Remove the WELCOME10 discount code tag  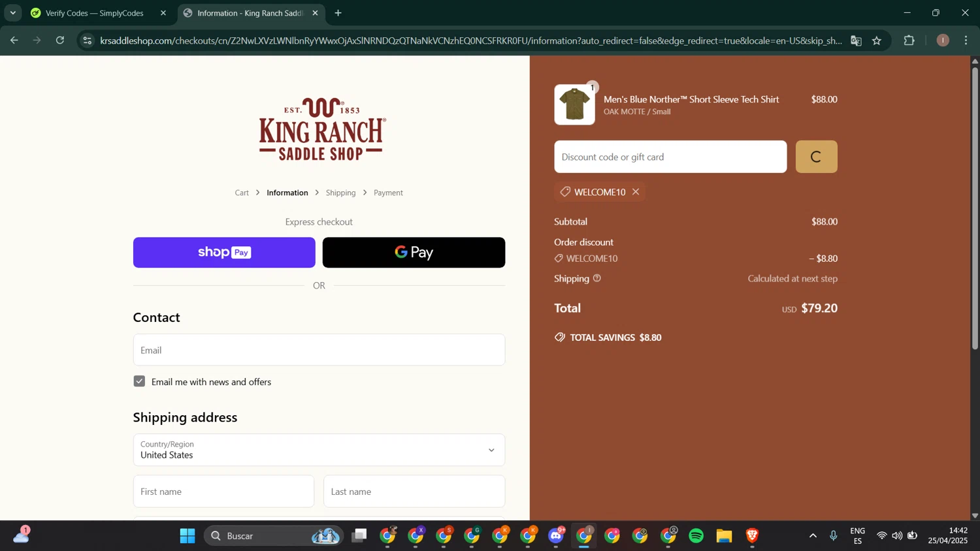point(636,192)
